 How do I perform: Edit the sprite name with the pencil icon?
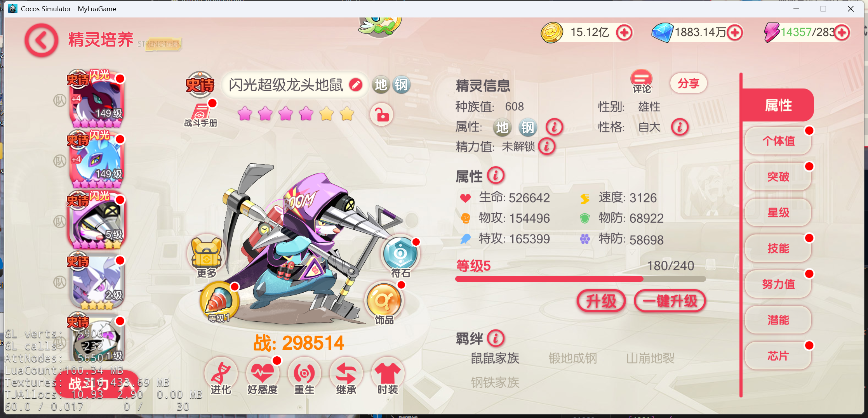coord(355,85)
